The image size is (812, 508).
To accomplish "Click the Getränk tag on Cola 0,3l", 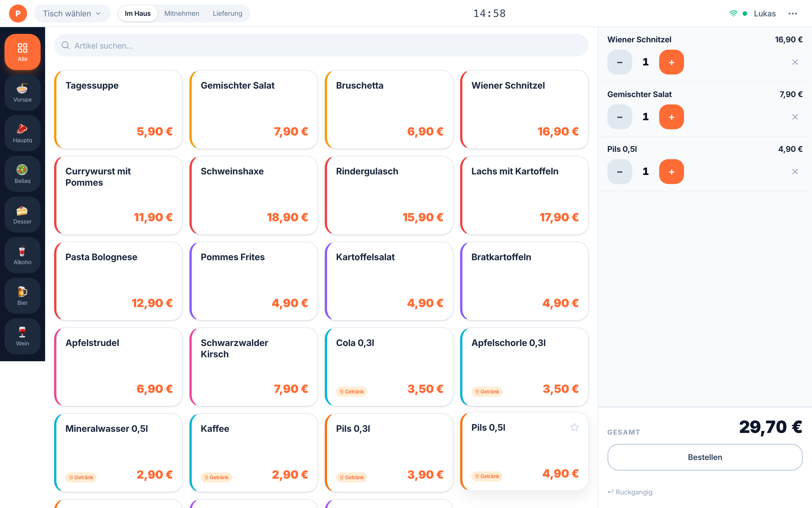I will pyautogui.click(x=351, y=392).
